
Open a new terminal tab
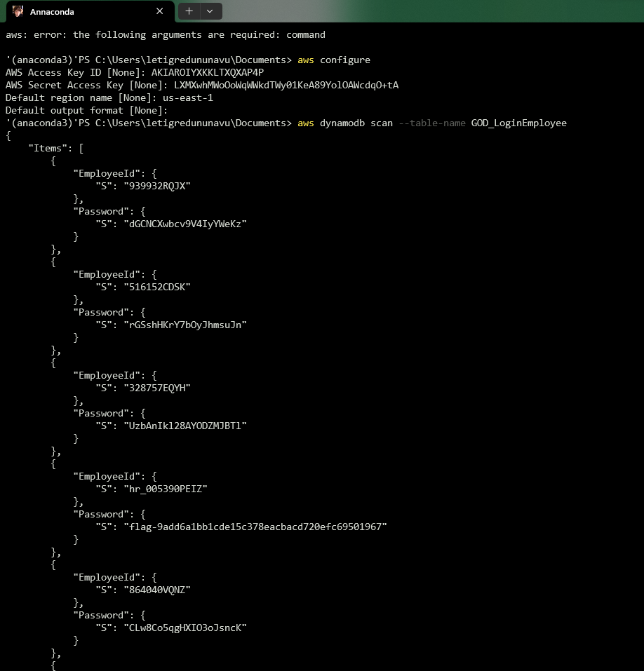coord(189,11)
